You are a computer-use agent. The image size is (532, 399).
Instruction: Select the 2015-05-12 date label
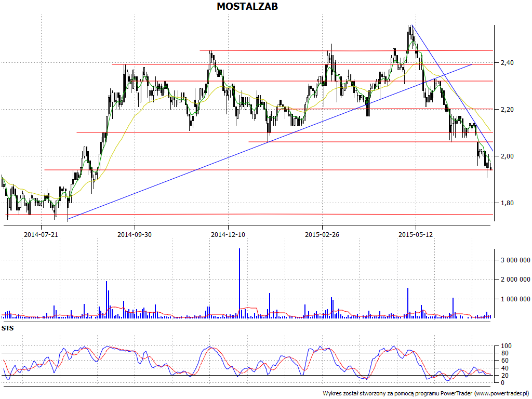[416, 234]
